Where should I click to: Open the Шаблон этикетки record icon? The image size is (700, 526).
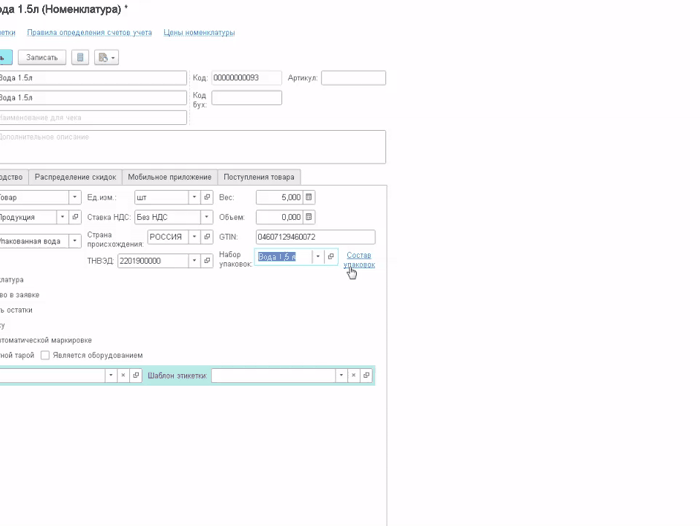[366, 376]
